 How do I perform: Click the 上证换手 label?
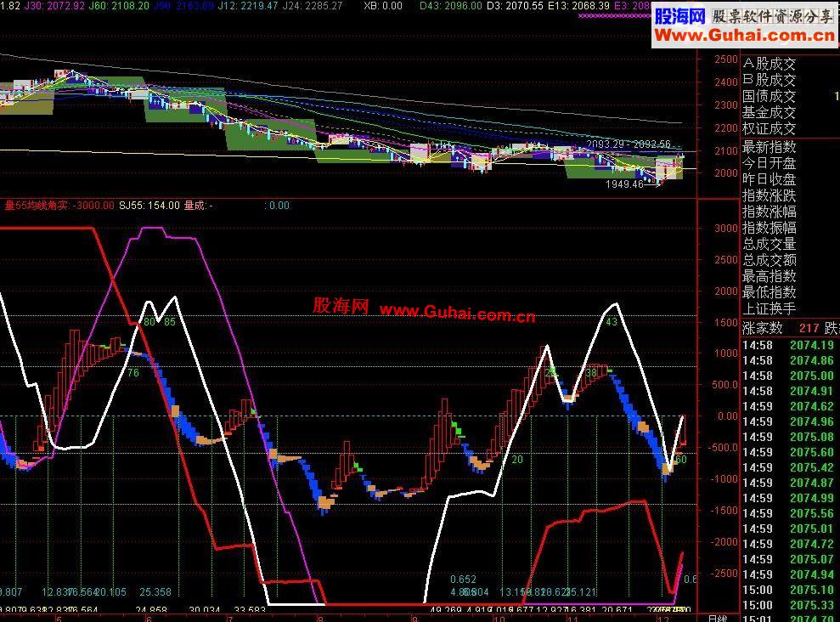tap(770, 308)
